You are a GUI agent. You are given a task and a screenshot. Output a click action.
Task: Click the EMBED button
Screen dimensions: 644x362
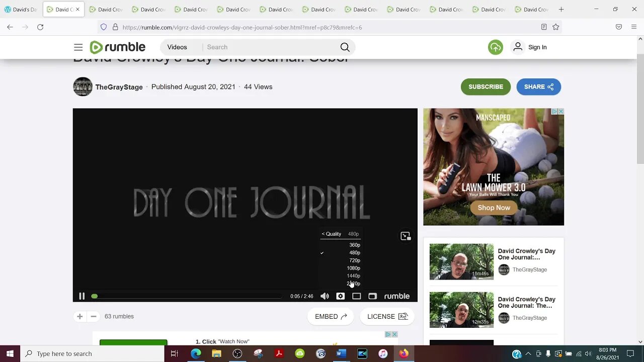[x=331, y=316]
